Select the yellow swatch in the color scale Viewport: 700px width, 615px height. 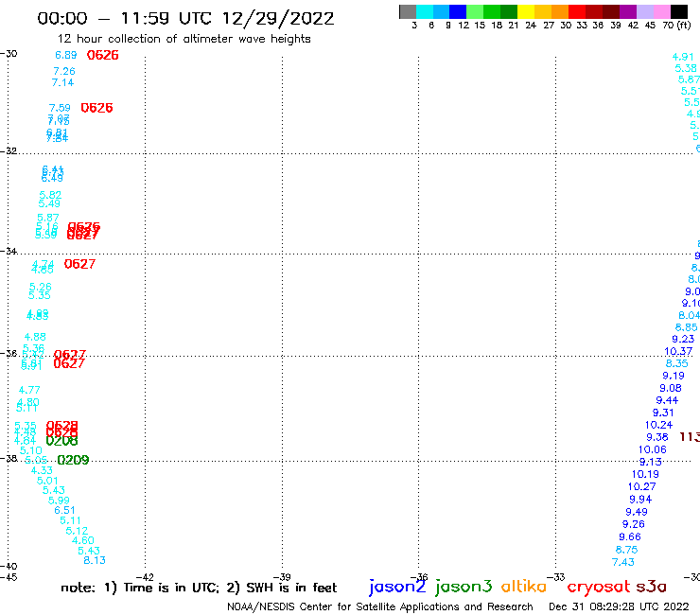[526, 11]
